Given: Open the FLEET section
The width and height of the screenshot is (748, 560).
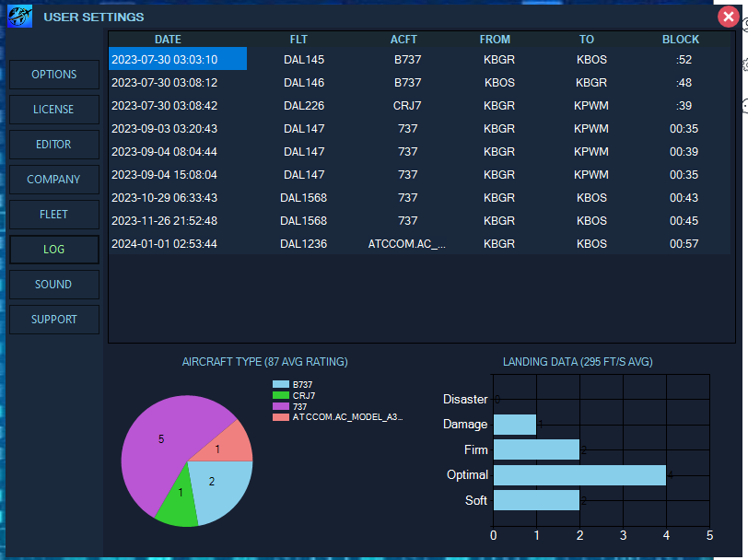Looking at the screenshot, I should tap(54, 215).
